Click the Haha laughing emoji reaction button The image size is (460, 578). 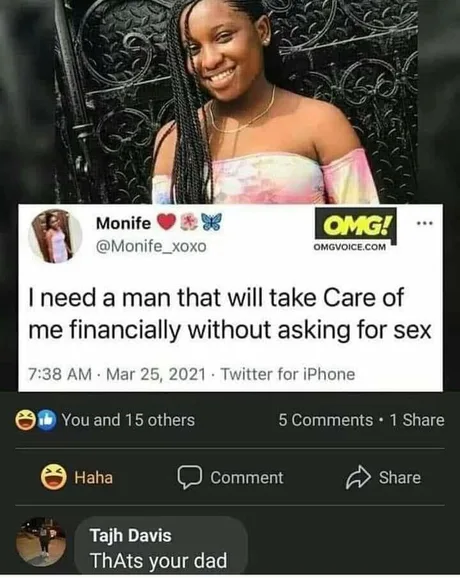[x=53, y=477]
